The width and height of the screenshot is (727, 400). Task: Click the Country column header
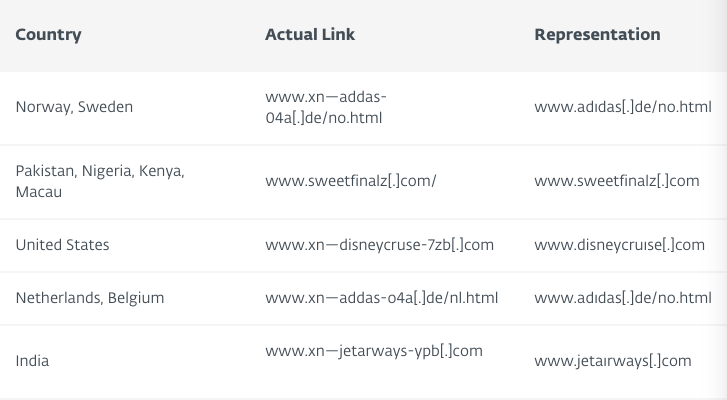point(48,35)
